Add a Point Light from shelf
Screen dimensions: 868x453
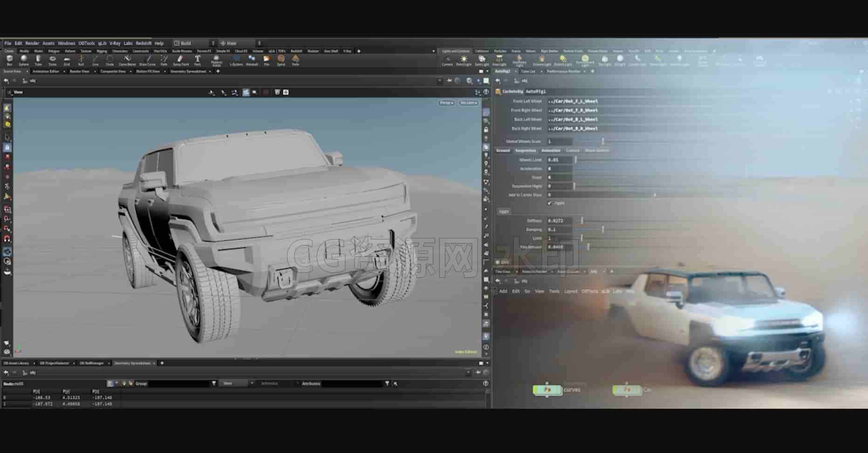464,60
